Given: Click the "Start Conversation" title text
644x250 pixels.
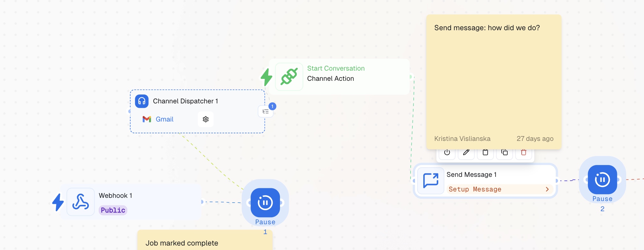Looking at the screenshot, I should [x=336, y=68].
